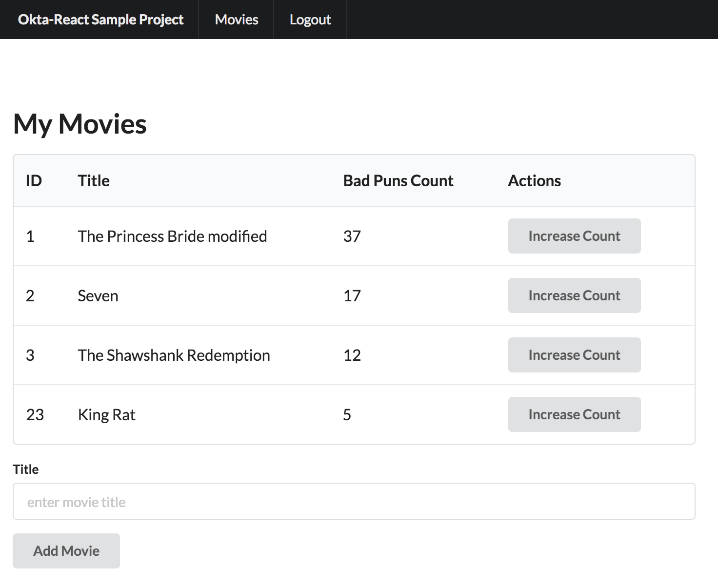The image size is (718, 588).
Task: Click the King Rat movie title
Action: pyautogui.click(x=107, y=415)
